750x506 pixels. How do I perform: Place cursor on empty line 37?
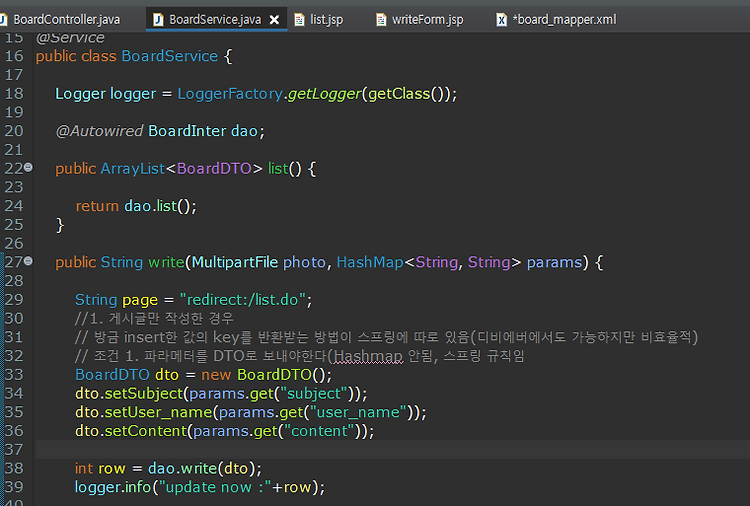tap(392, 450)
